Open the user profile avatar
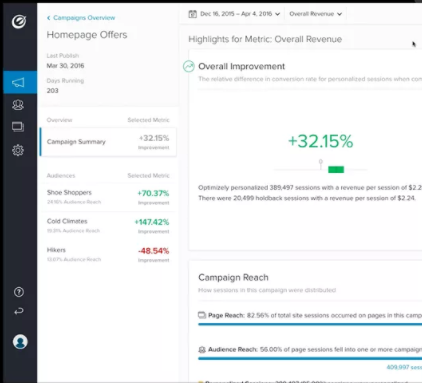This screenshot has height=383, width=422. (20, 342)
